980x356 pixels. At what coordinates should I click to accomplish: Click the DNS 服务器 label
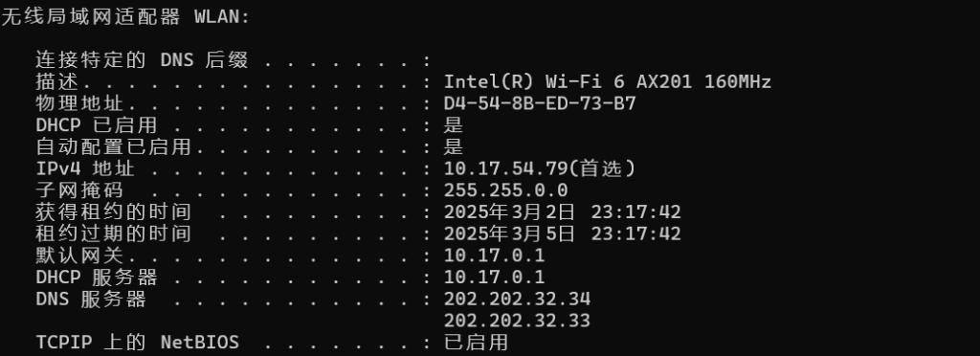point(91,300)
